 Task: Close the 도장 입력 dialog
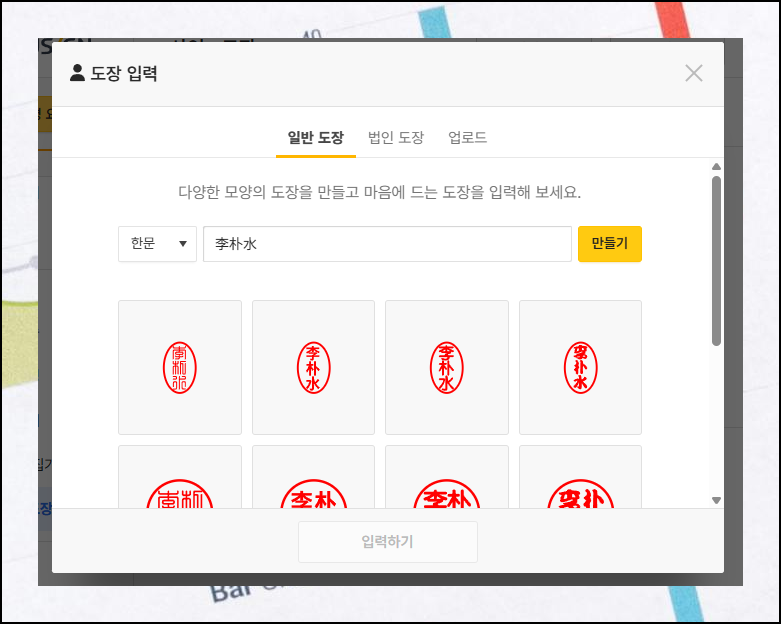[693, 73]
